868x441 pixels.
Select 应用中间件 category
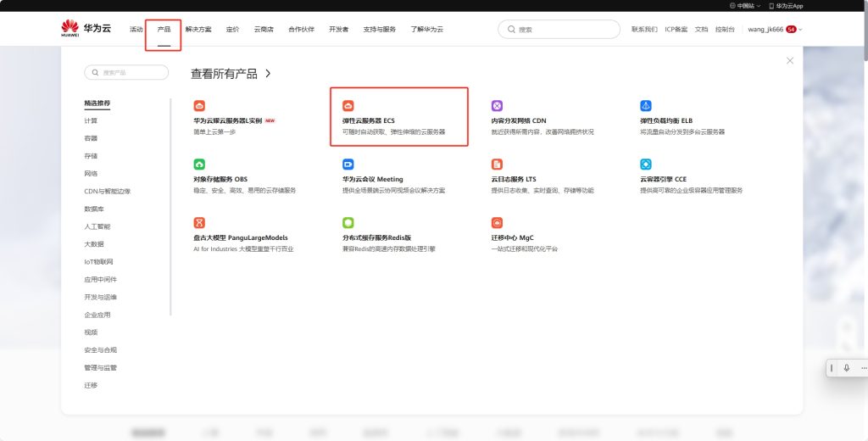coord(101,280)
